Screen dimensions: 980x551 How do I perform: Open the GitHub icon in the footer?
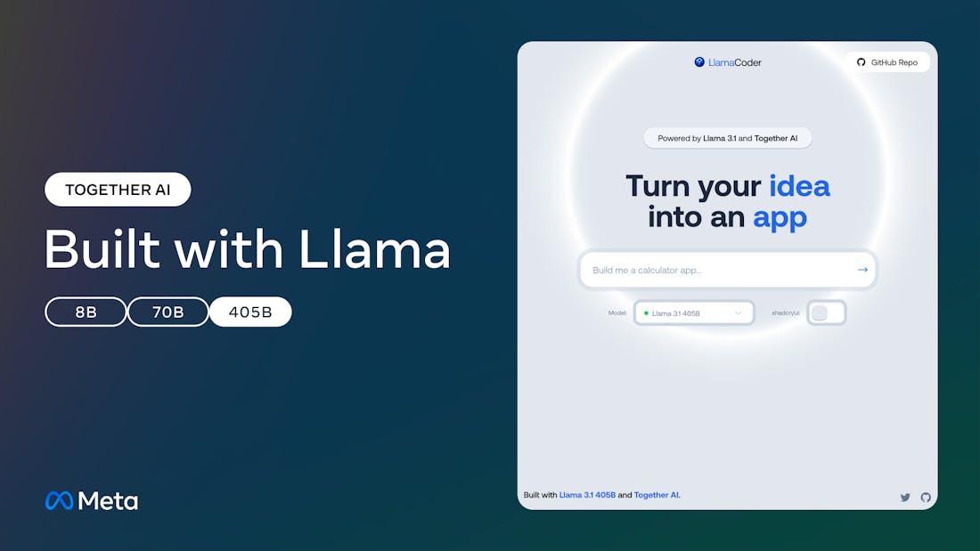point(926,498)
